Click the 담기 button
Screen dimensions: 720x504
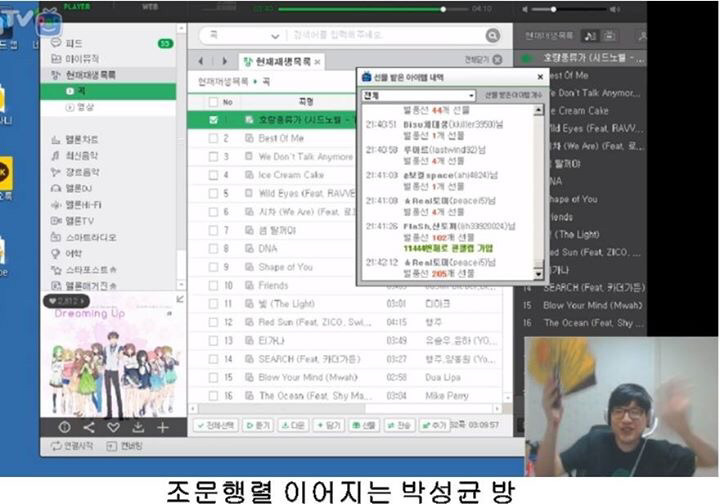coord(329,426)
